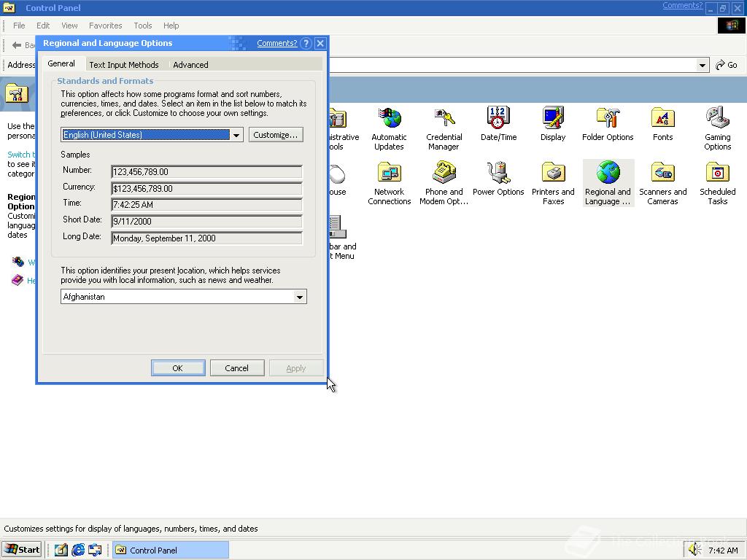Click the Currency sample field
The width and height of the screenshot is (747, 560).
click(206, 189)
